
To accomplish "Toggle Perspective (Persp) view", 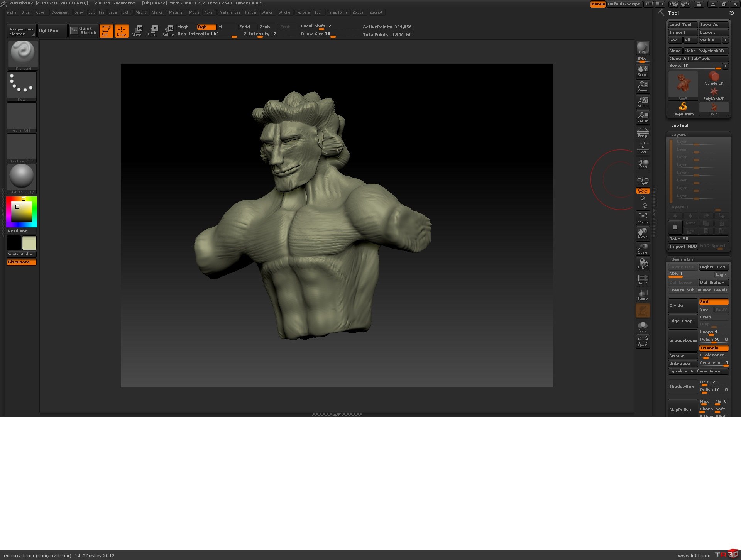I will 643,132.
